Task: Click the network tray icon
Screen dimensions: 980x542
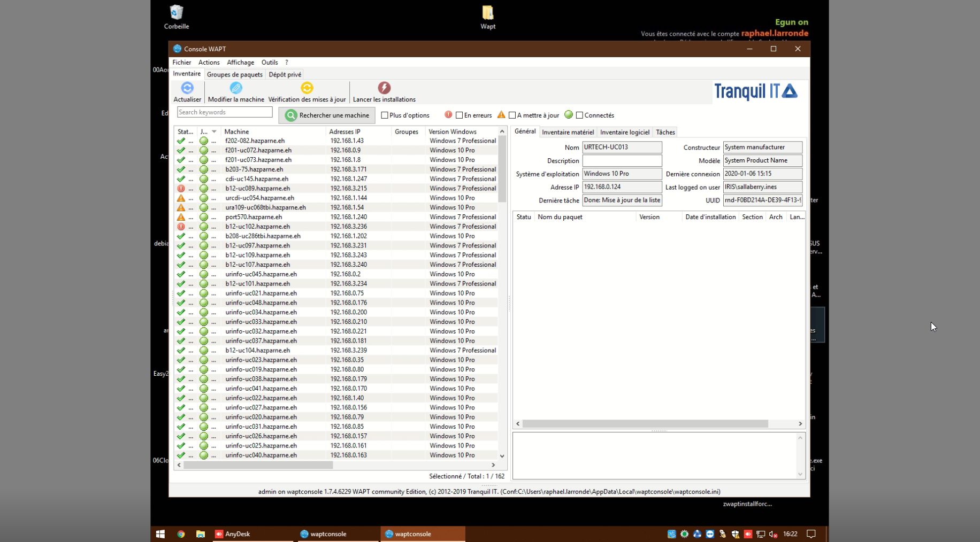Action: (x=761, y=534)
